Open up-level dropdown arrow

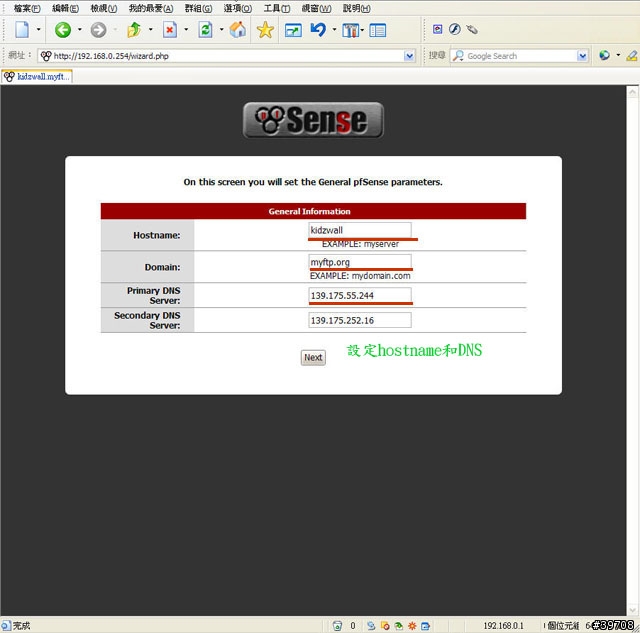click(151, 29)
